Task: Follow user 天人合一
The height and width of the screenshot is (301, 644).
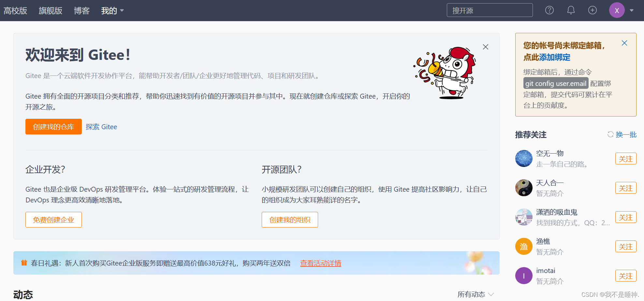Action: coord(626,188)
